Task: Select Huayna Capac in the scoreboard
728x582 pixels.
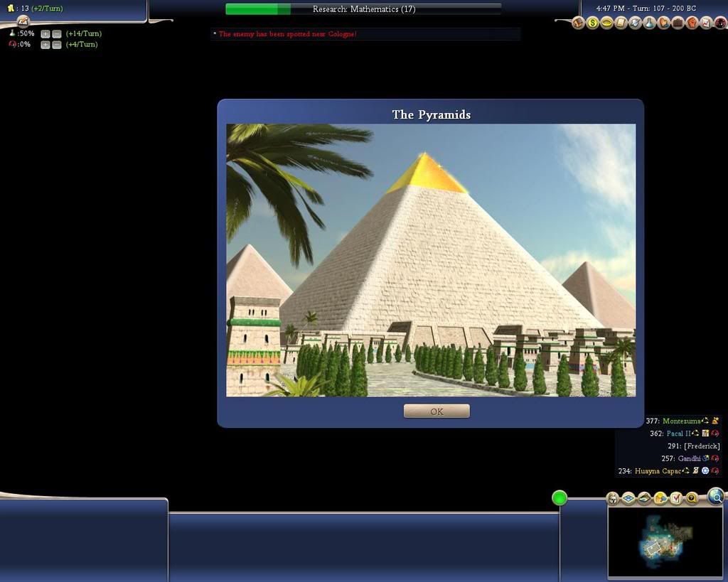Action: pyautogui.click(x=658, y=471)
